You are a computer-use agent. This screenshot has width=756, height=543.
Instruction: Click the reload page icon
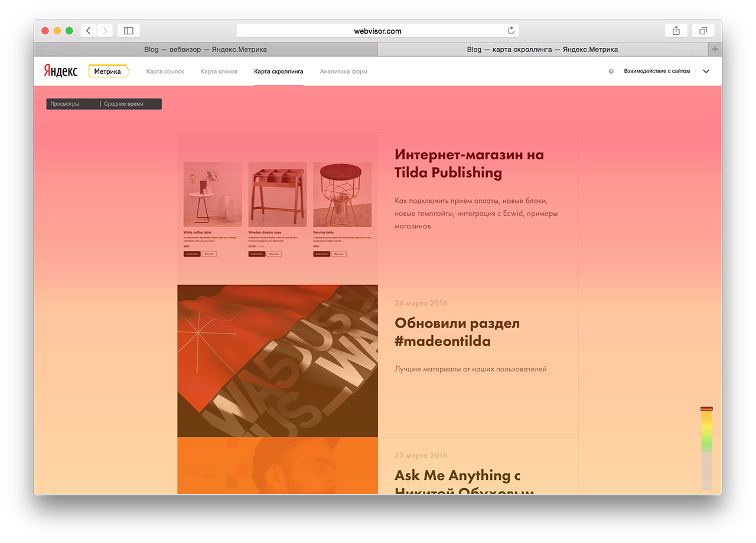point(511,31)
